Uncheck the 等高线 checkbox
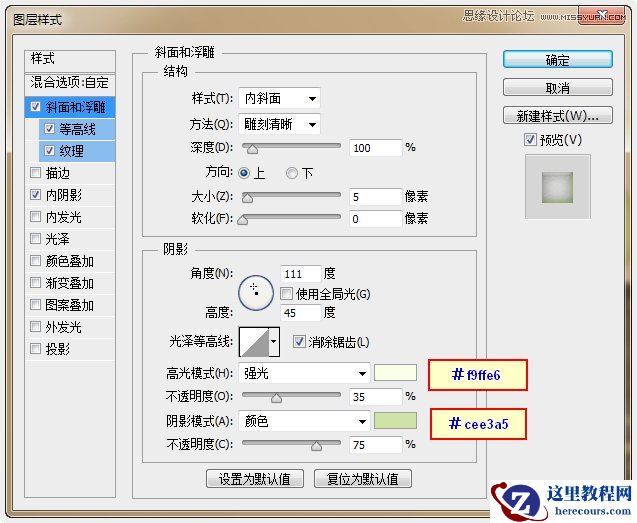 pyautogui.click(x=50, y=129)
